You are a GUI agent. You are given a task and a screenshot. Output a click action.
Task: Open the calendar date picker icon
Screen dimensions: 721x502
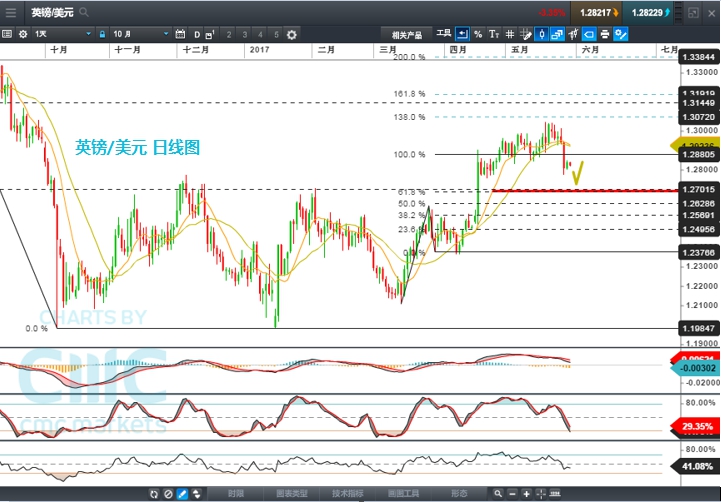pyautogui.click(x=180, y=34)
